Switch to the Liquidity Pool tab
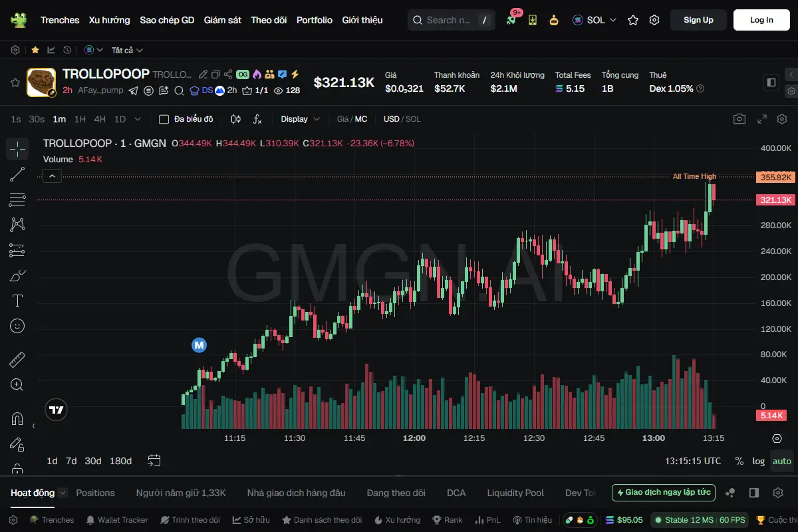Screen dimensions: 798x532 [x=515, y=493]
